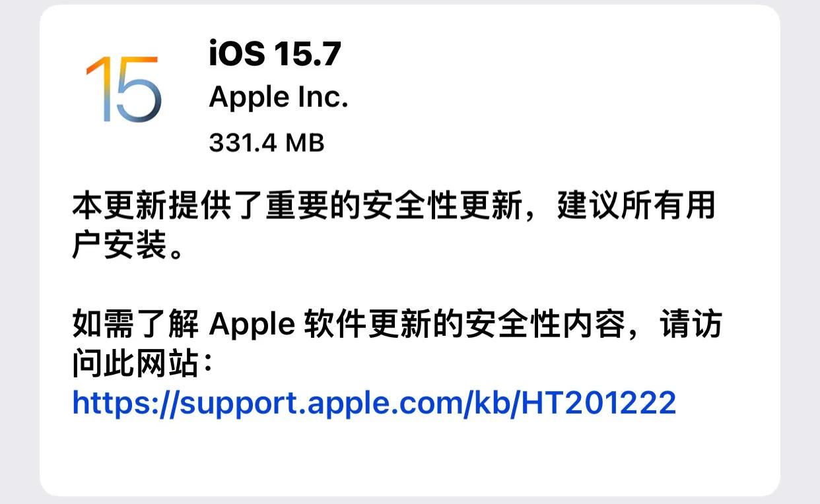Open the support.apple.com/kb/HT201222 link

tap(374, 402)
